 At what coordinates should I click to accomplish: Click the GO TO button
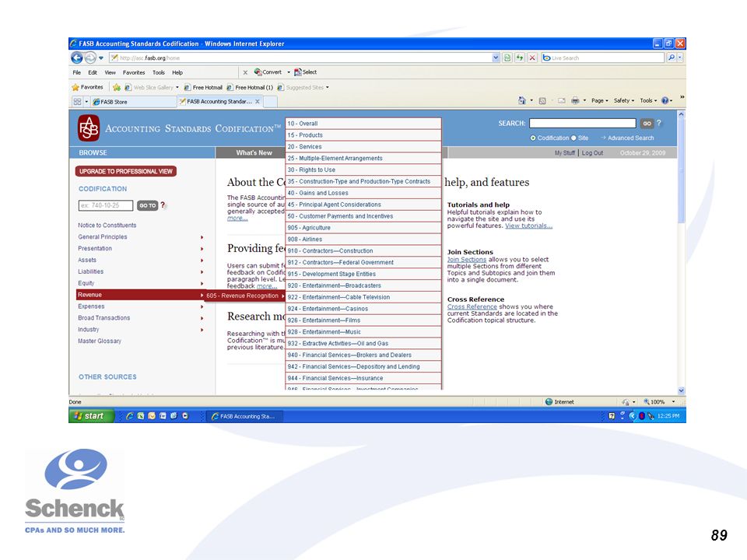pos(147,205)
